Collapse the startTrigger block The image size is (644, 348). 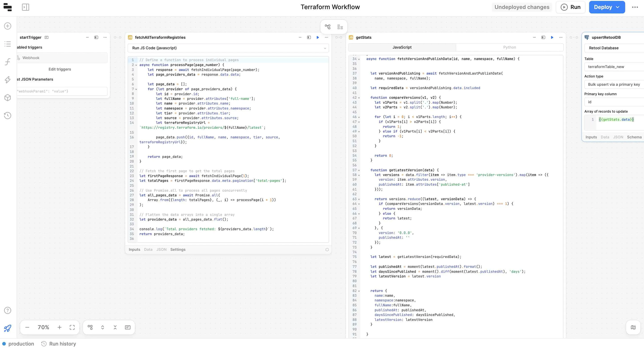coord(87,37)
